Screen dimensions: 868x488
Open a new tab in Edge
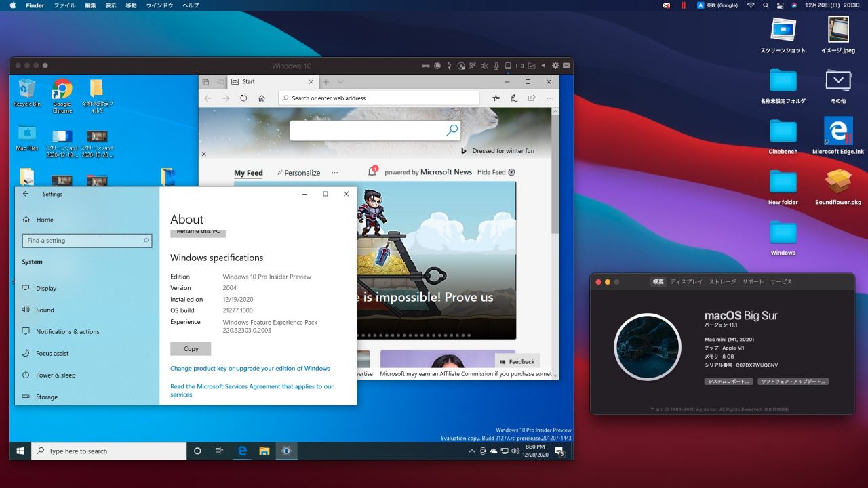[x=325, y=82]
